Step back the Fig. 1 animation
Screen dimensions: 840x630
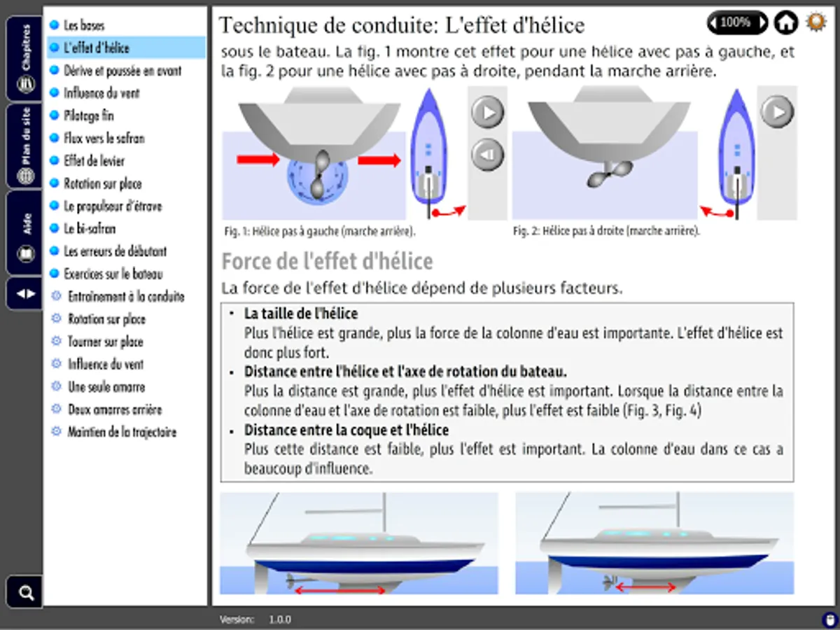coord(487,155)
